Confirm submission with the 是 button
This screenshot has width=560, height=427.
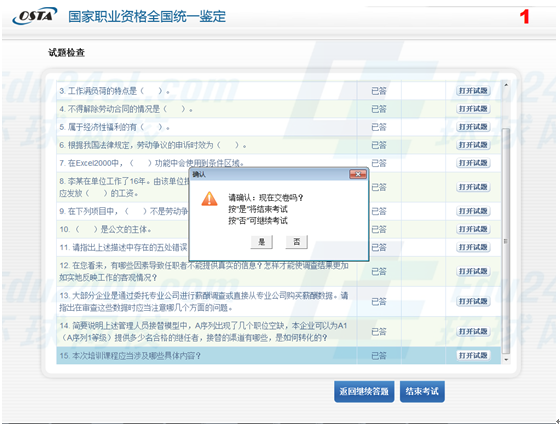coord(261,242)
